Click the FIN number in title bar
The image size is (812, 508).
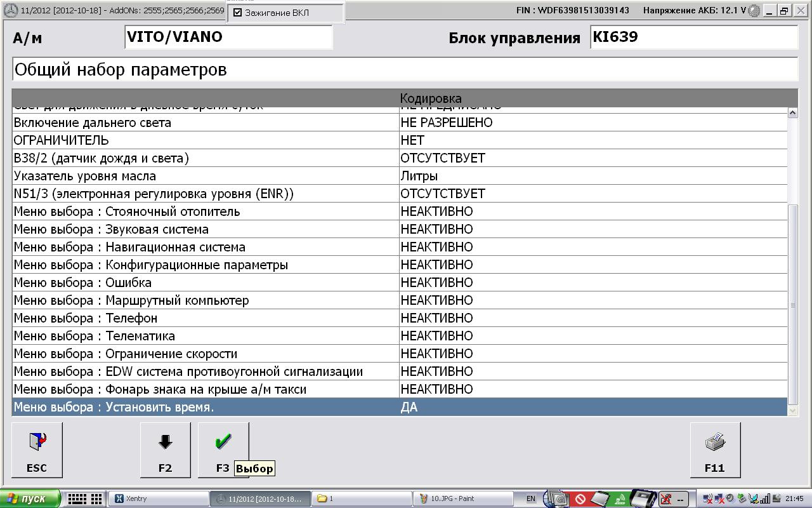(573, 11)
